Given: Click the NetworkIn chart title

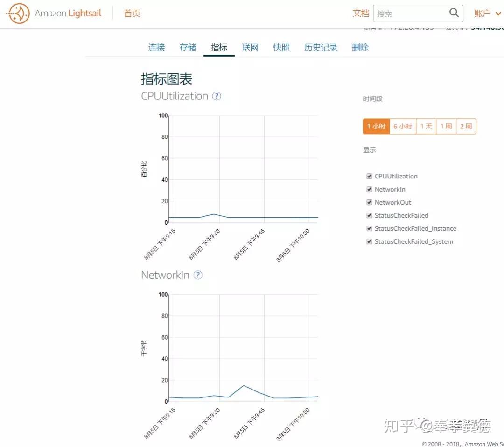Looking at the screenshot, I should tap(165, 275).
